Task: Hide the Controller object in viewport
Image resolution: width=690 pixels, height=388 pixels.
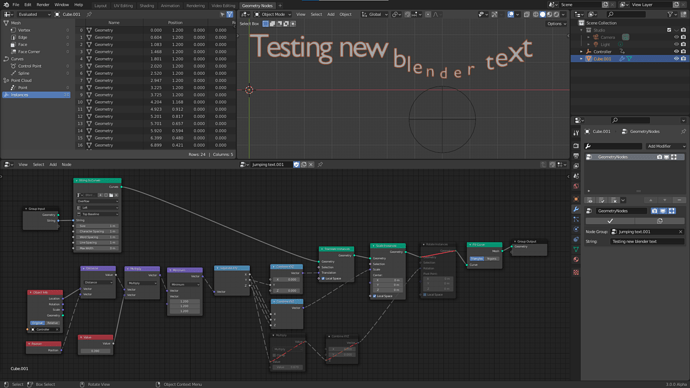Action: coord(676,51)
